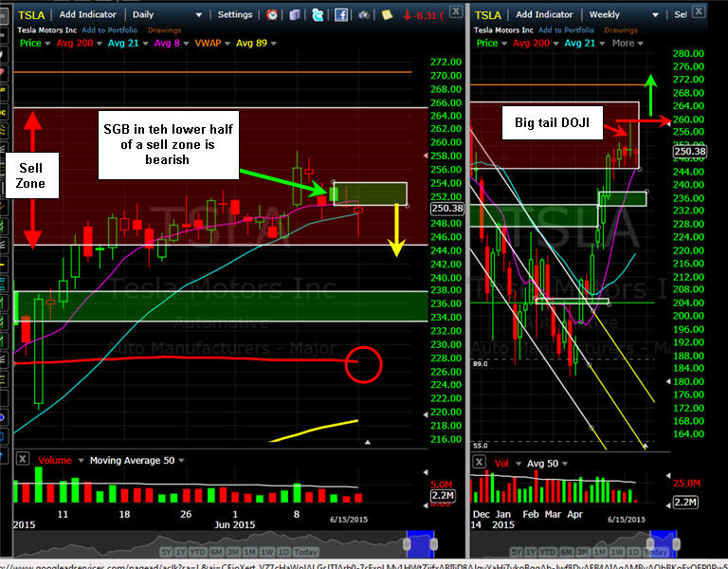Close the weekly chart Vol panel
This screenshot has width=728, height=569.
pos(479,462)
